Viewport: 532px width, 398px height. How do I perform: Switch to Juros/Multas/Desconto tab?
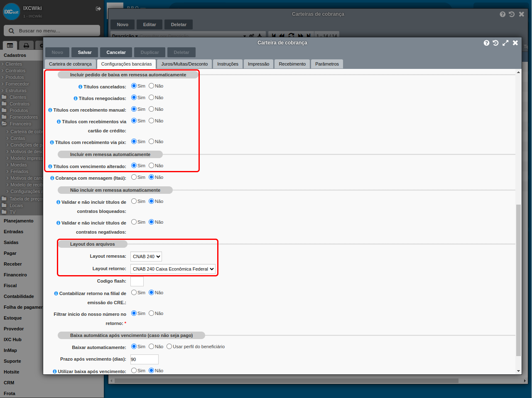pyautogui.click(x=184, y=64)
